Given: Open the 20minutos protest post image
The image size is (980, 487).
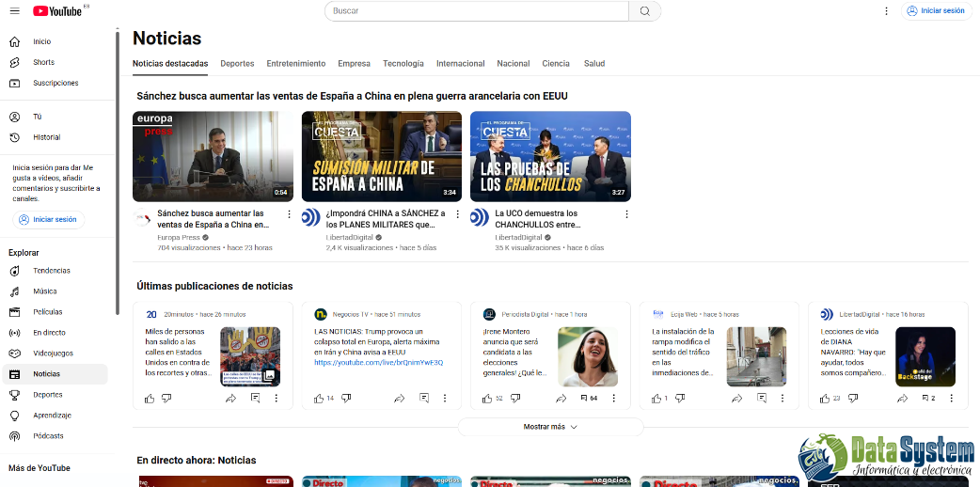Looking at the screenshot, I should click(x=250, y=357).
